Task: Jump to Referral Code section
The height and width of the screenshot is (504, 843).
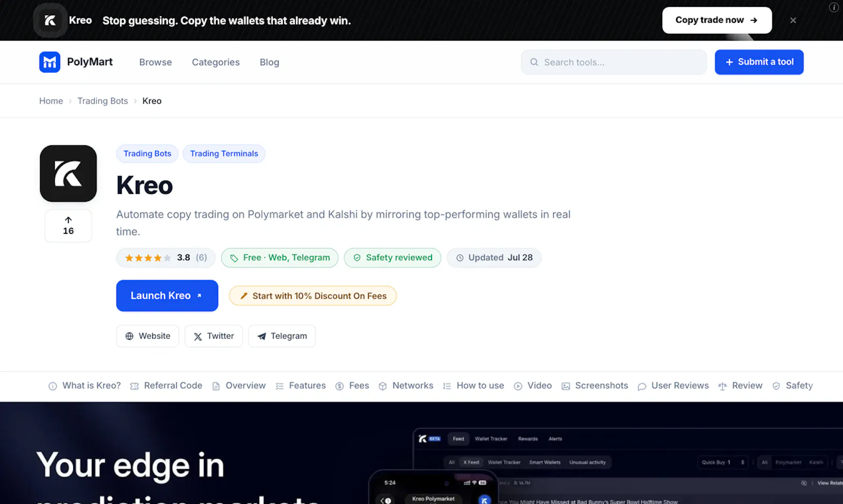Action: pyautogui.click(x=166, y=386)
